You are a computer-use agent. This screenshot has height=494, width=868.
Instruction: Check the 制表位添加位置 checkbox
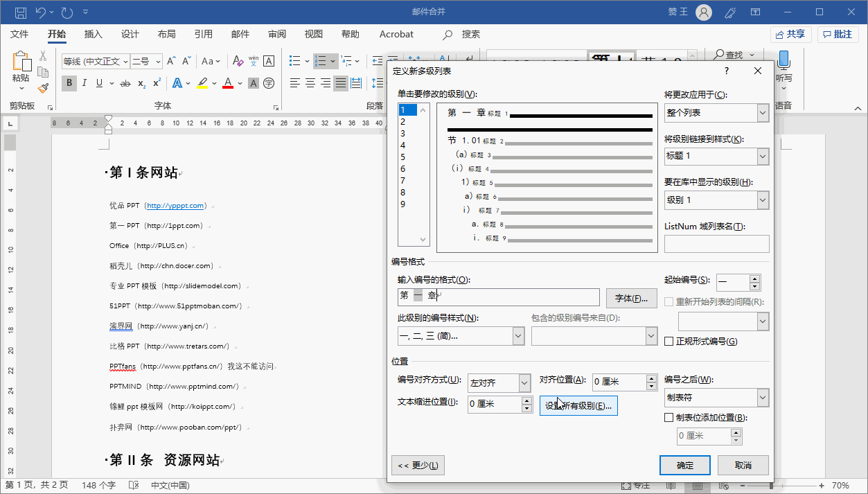(668, 418)
